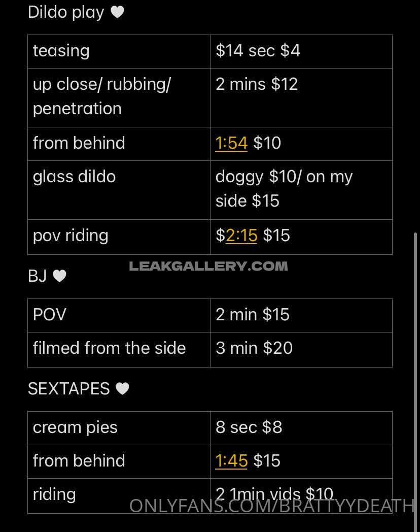Screen dimensions: 420x532
Task: Open the 1:54 timestamp link
Action: click(x=231, y=143)
